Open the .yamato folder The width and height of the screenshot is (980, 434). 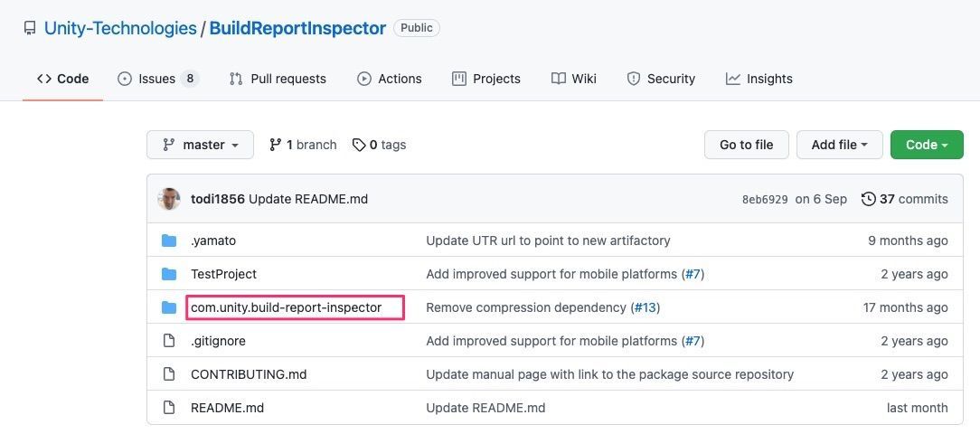pyautogui.click(x=213, y=241)
